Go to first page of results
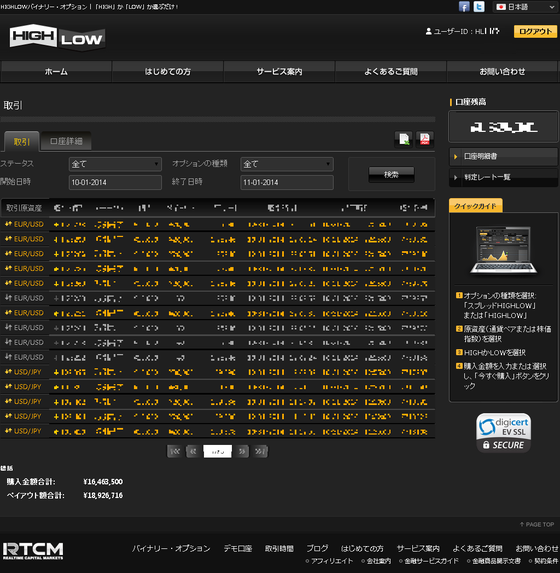 coord(174,452)
